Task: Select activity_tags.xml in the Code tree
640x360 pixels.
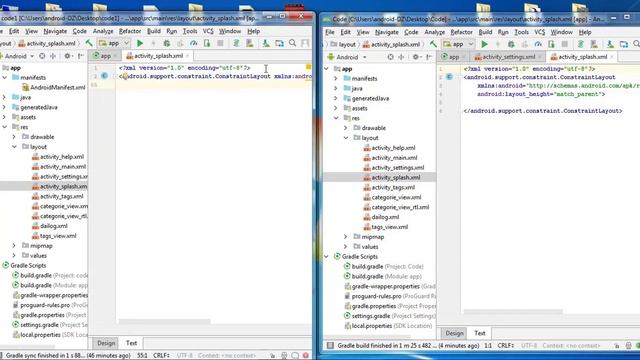Action: click(389, 187)
